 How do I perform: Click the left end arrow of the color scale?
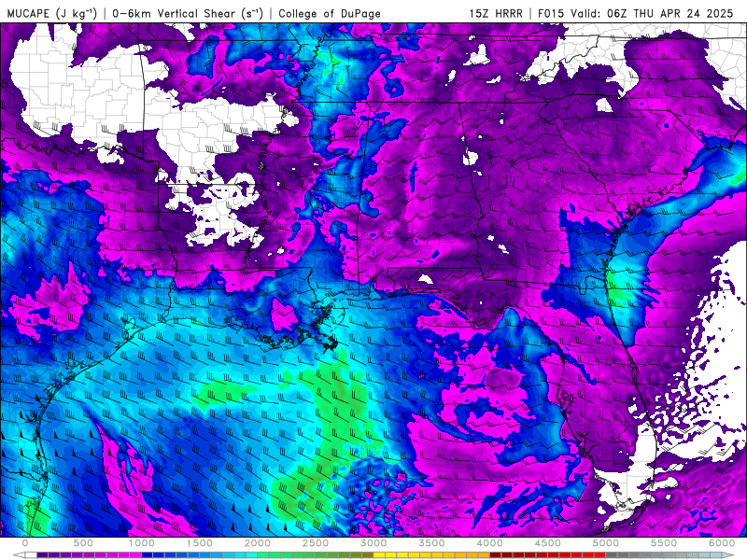[19, 555]
